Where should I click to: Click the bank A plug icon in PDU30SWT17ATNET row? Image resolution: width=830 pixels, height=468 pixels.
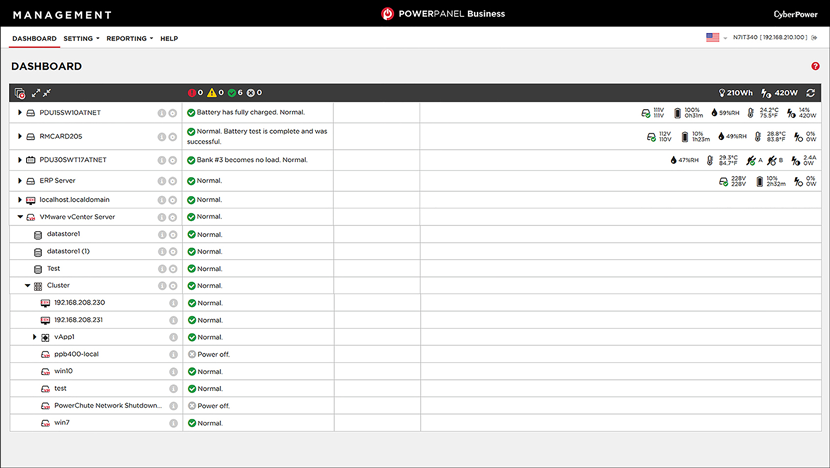[x=751, y=160]
